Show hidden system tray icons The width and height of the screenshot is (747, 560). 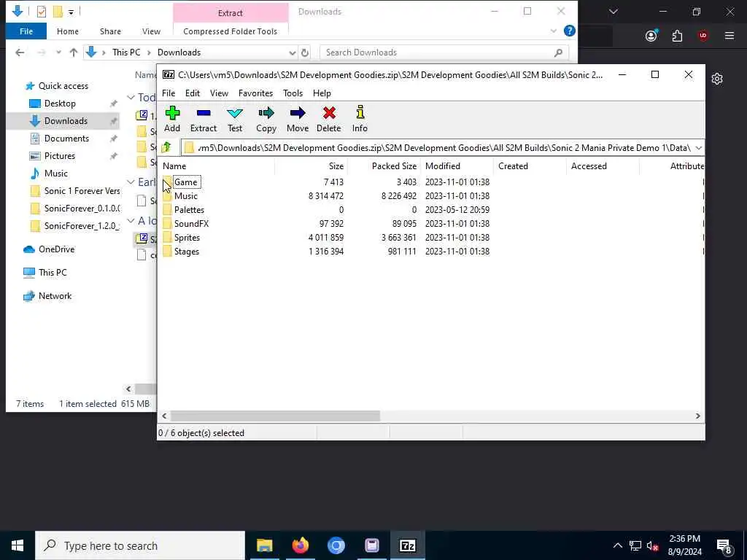click(x=617, y=545)
